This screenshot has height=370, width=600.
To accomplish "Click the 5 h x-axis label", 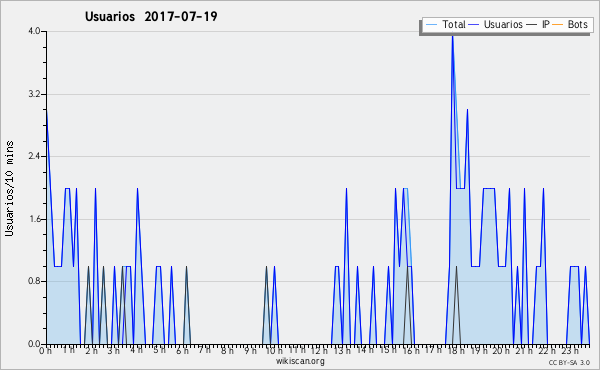I will click(x=159, y=350).
